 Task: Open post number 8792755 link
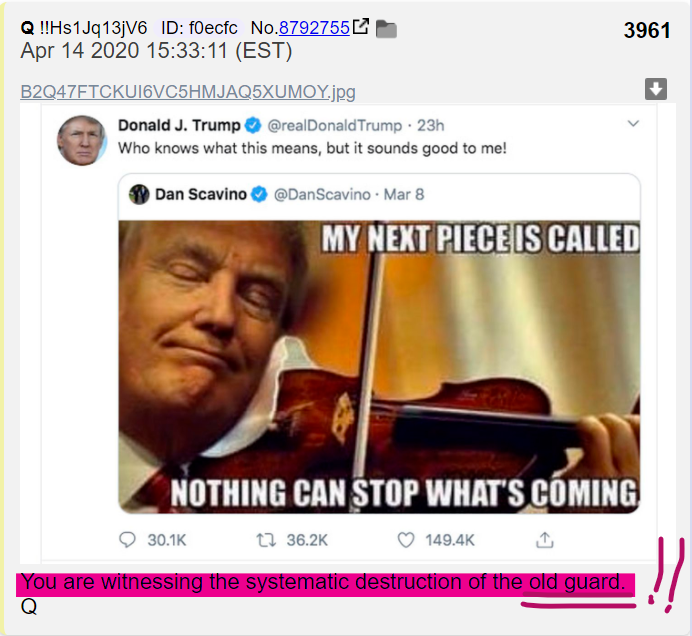(314, 28)
